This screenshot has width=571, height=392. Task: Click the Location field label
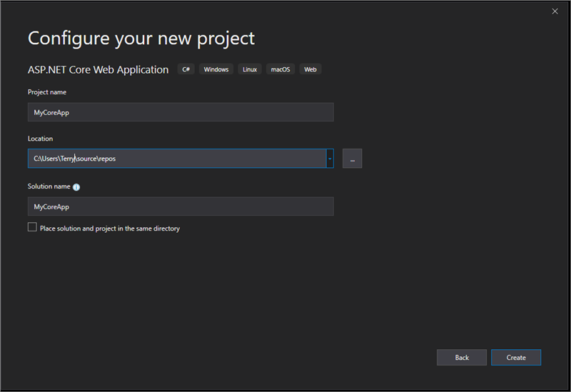(x=40, y=139)
